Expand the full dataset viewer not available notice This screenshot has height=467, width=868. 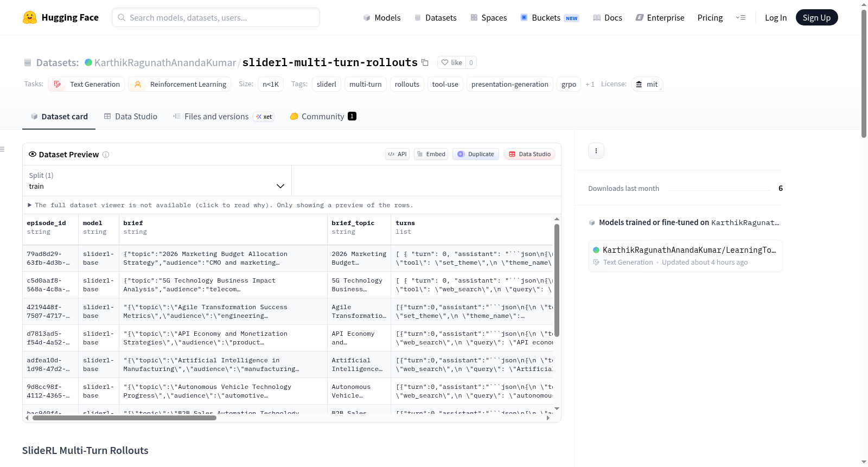(220, 205)
